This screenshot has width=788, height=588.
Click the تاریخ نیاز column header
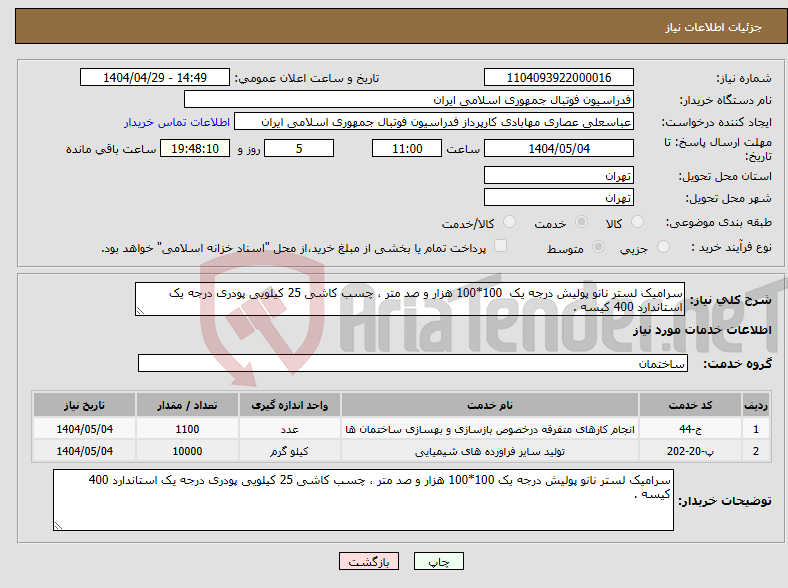84,405
